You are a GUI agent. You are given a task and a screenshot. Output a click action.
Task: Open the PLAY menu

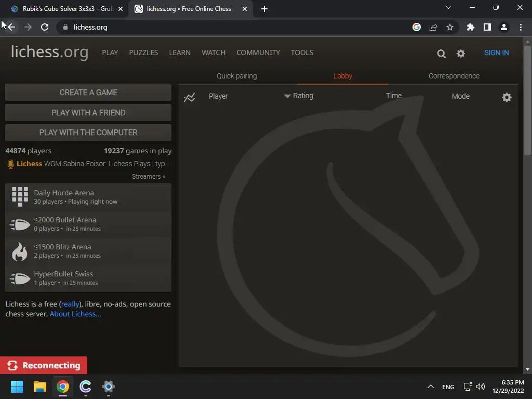pyautogui.click(x=110, y=52)
